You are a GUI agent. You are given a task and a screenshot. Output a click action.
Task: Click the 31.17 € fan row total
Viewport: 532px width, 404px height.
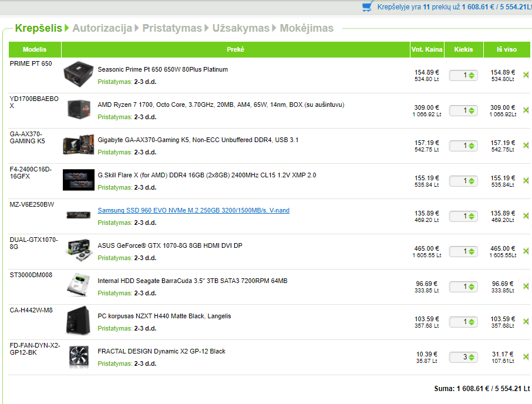[x=503, y=354]
